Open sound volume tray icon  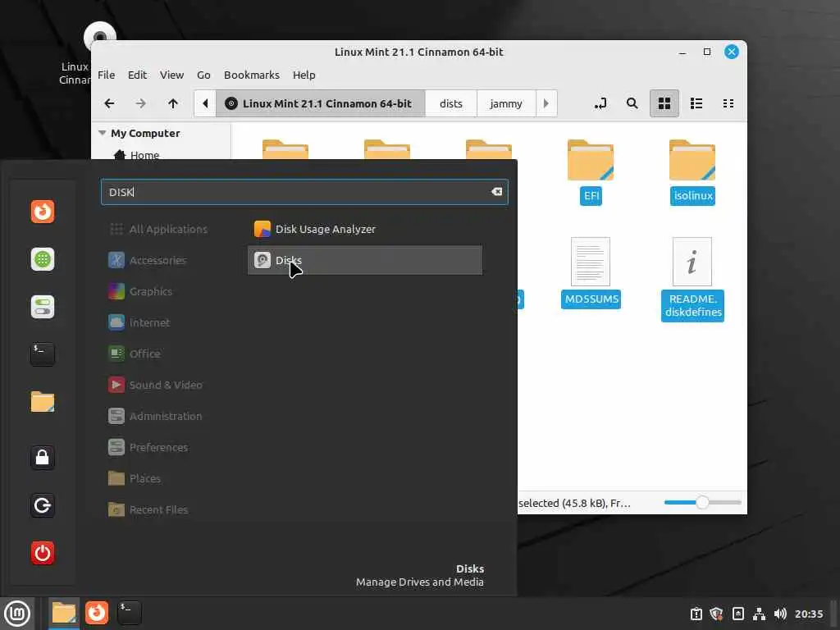pos(780,614)
